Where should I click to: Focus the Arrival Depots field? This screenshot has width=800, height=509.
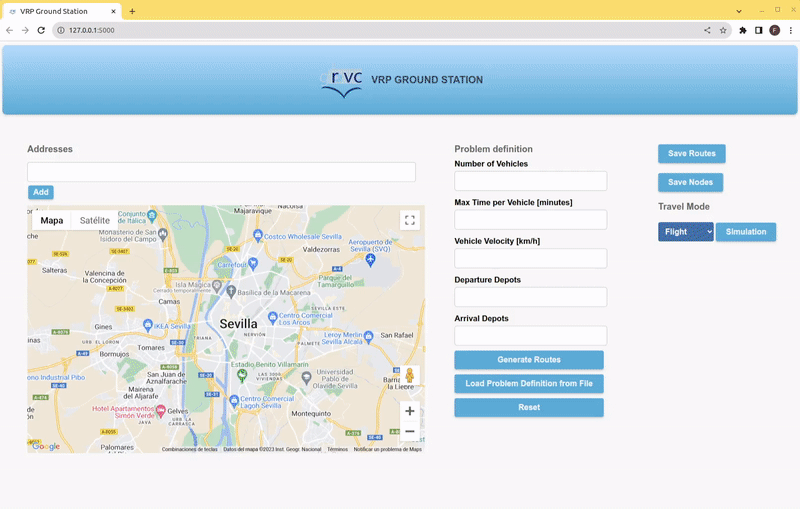pos(531,336)
